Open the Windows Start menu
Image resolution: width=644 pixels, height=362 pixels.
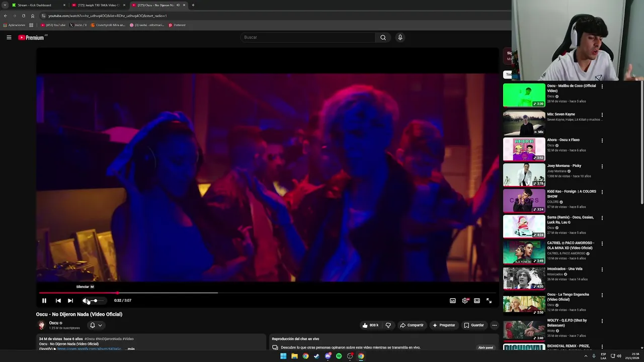(283, 356)
